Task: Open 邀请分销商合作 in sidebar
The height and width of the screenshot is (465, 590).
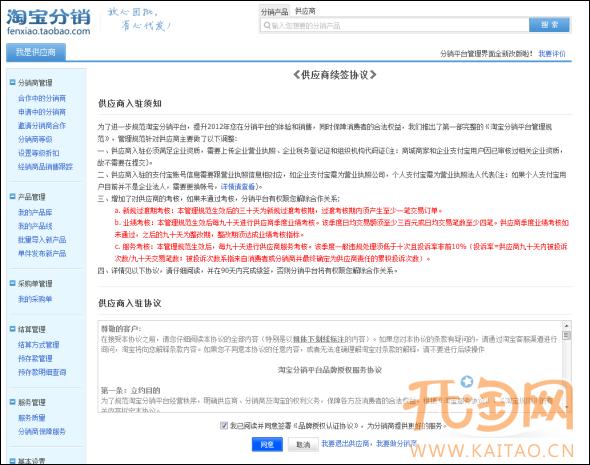Action: click(42, 126)
